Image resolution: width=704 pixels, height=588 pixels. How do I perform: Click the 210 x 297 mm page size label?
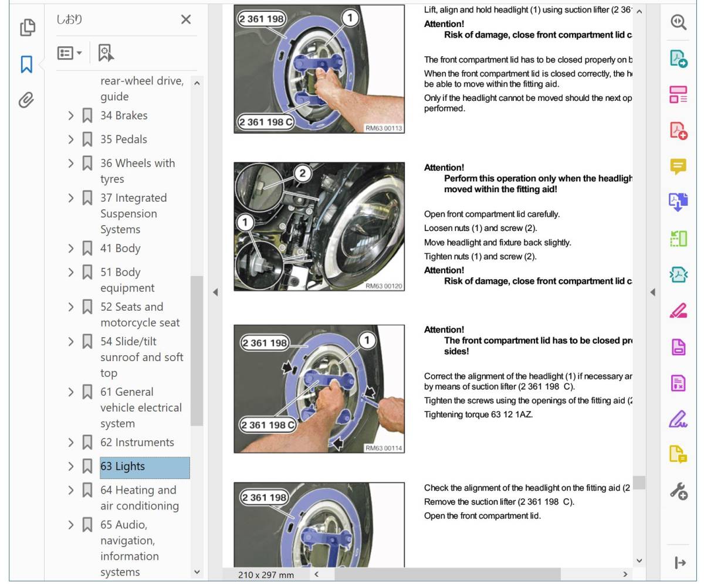click(266, 575)
